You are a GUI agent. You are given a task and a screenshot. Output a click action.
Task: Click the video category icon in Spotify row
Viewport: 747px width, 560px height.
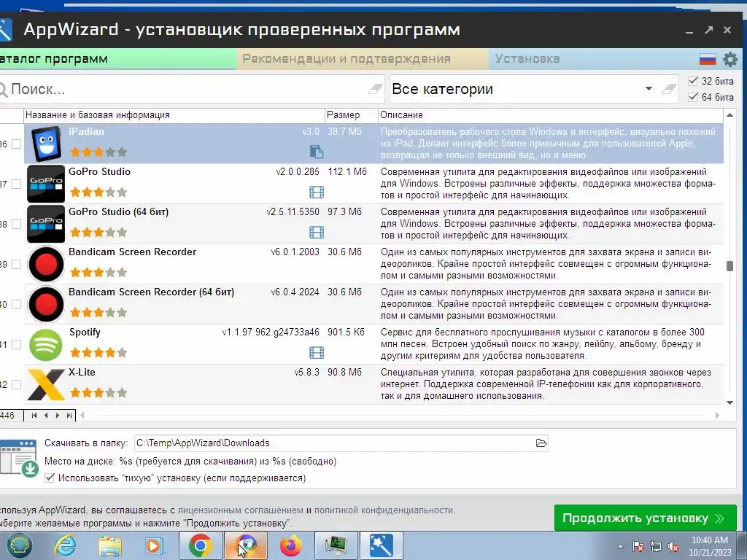[317, 352]
